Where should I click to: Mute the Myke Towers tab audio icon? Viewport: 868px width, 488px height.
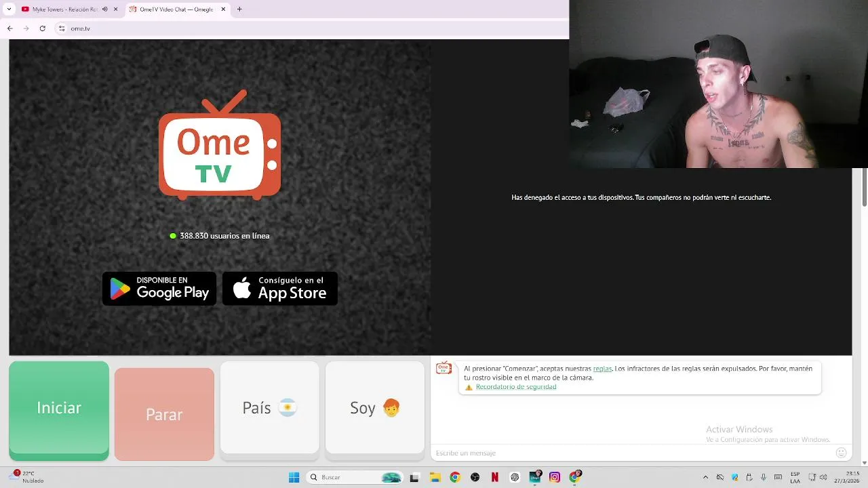click(x=105, y=9)
